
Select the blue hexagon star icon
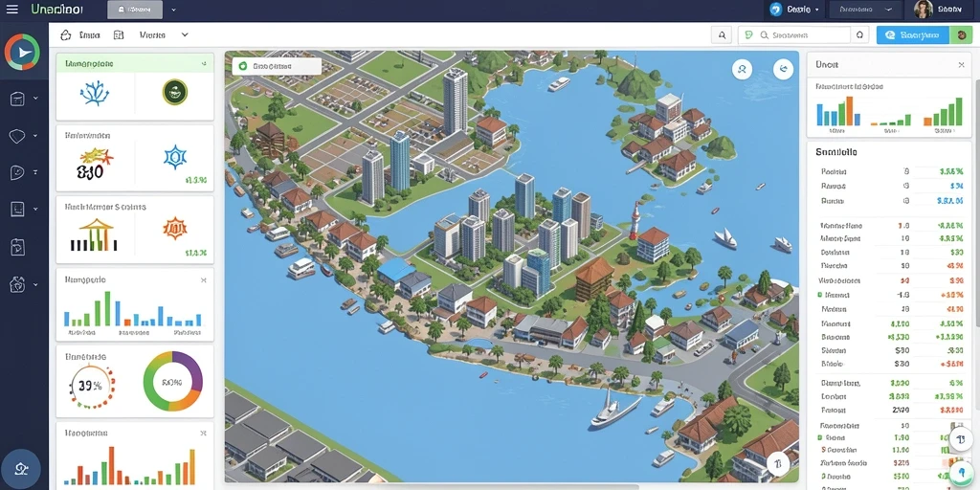pyautogui.click(x=175, y=157)
